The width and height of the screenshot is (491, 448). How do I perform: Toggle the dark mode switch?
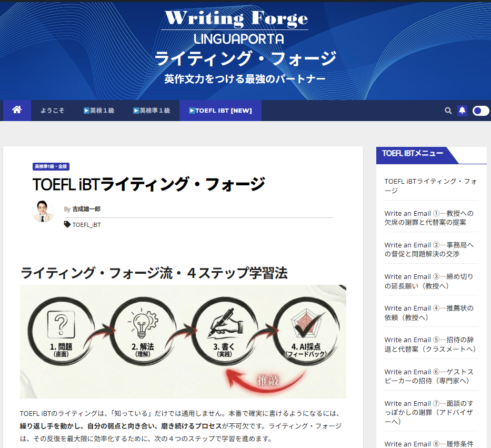480,111
